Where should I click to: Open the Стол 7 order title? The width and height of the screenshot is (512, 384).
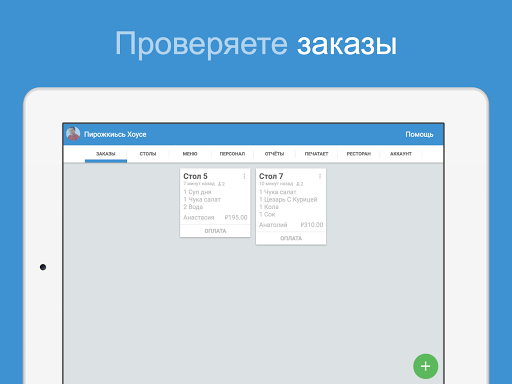(271, 176)
